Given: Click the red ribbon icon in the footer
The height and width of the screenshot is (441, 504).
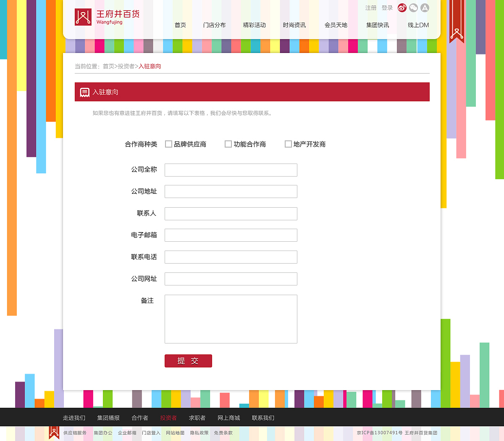Looking at the screenshot, I should coord(54,433).
